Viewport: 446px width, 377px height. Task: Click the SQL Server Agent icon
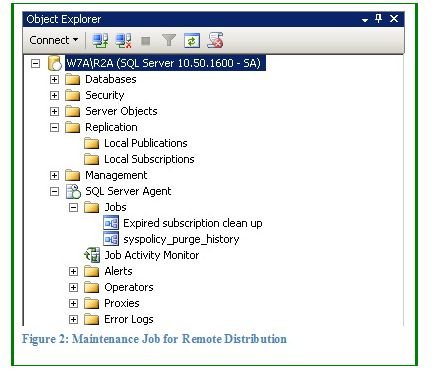pyautogui.click(x=73, y=191)
